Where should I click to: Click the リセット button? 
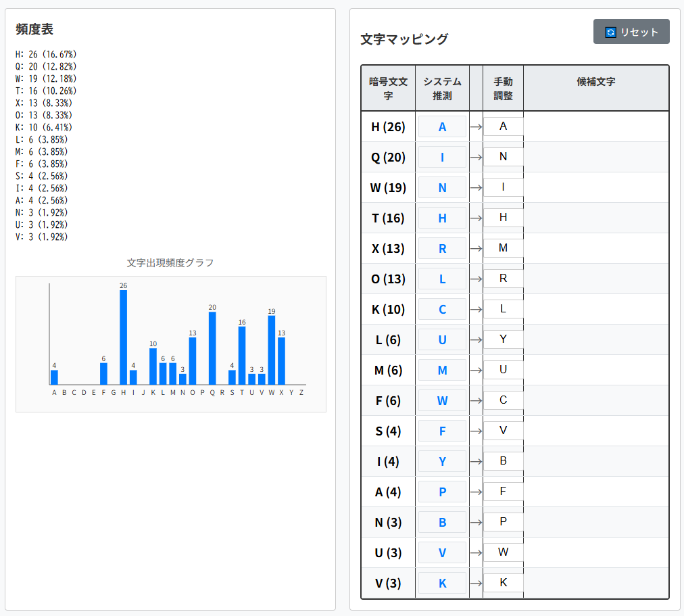[x=631, y=32]
